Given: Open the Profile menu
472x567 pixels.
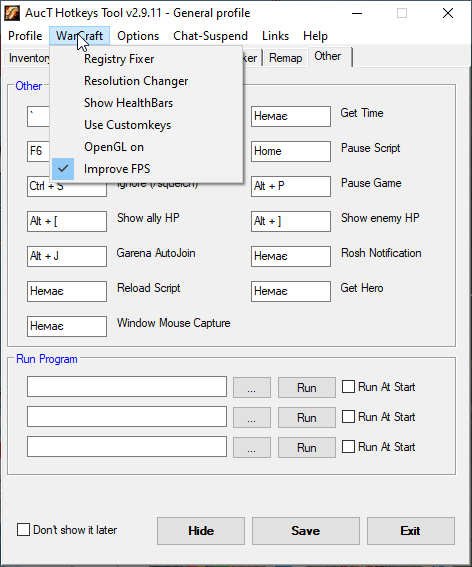Looking at the screenshot, I should [25, 36].
